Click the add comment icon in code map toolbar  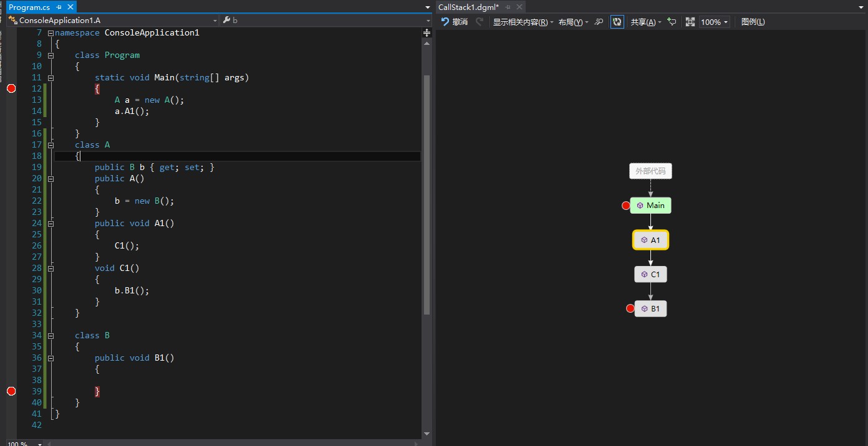[x=672, y=22]
